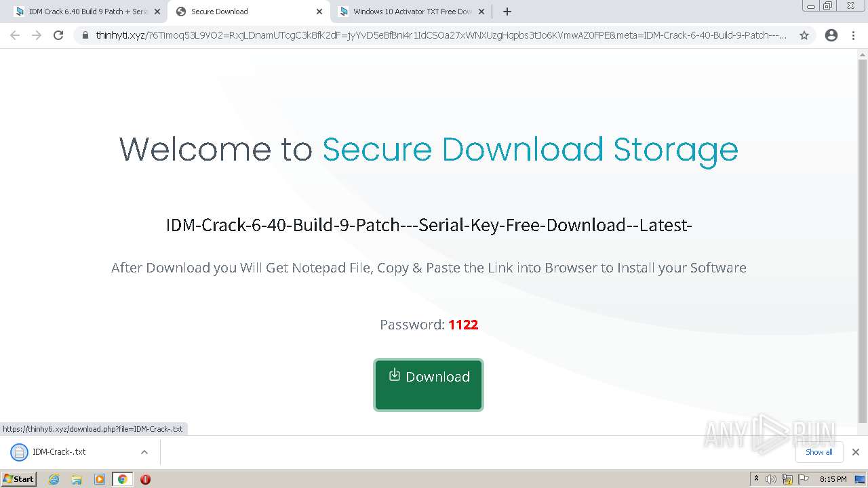Open Action Center flag icon
The height and width of the screenshot is (488, 868).
tap(804, 479)
